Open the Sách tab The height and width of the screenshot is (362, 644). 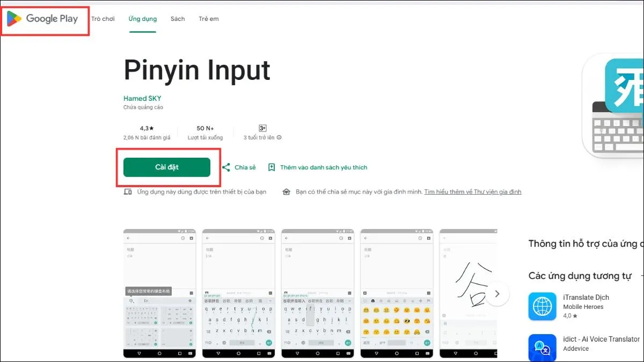coord(177,19)
